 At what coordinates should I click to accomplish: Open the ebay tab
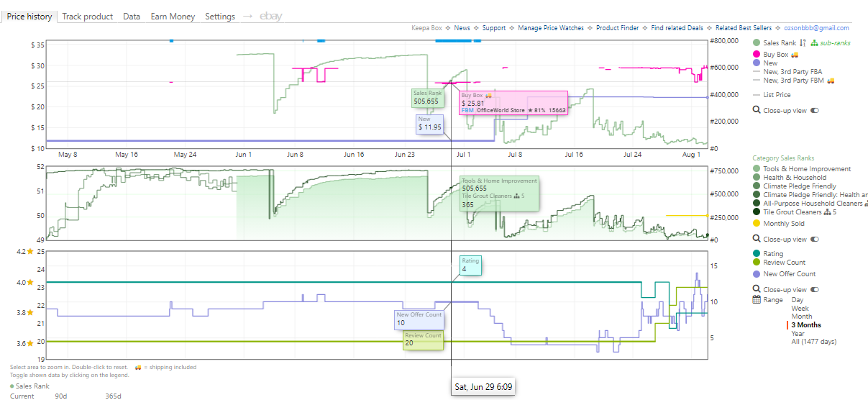tap(270, 16)
